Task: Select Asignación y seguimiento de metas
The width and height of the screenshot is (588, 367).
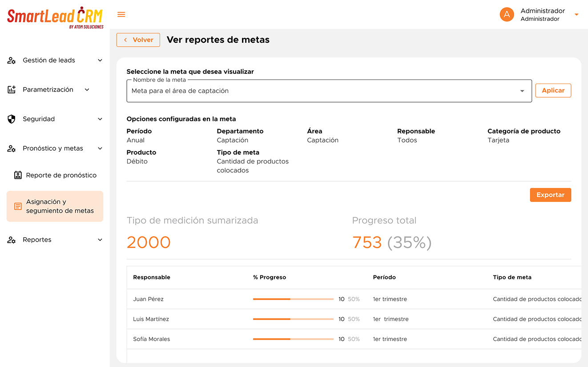Action: [60, 206]
